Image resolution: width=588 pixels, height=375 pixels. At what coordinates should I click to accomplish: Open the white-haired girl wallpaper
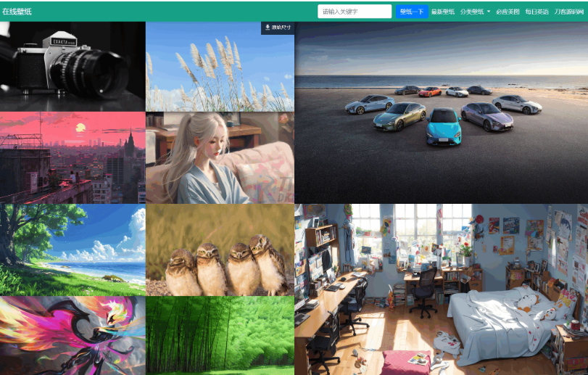220,158
